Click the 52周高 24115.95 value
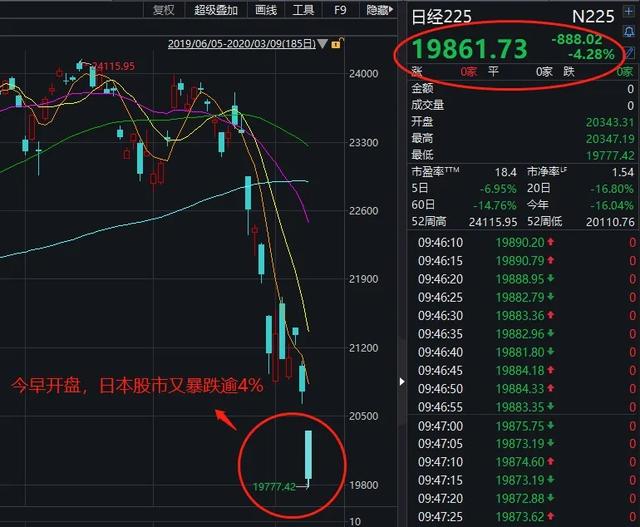This screenshot has width=640, height=527. coord(493,222)
